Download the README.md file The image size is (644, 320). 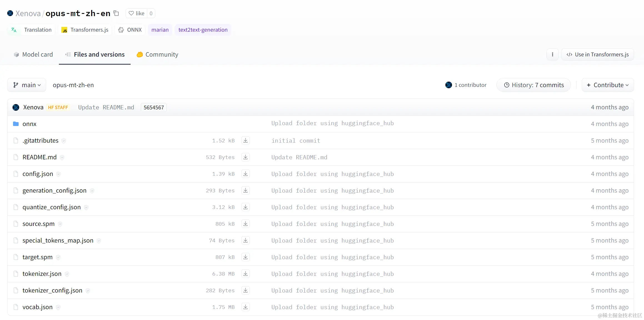pyautogui.click(x=245, y=157)
